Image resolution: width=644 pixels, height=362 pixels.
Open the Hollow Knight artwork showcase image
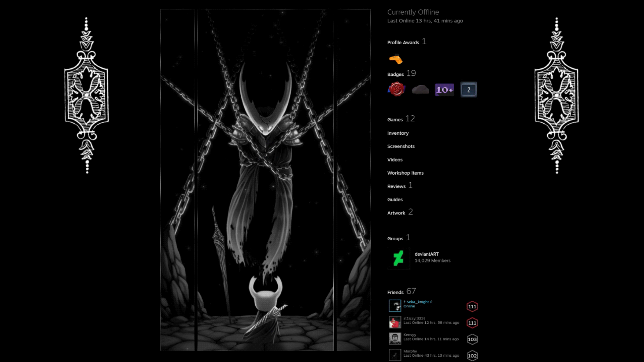(x=265, y=180)
